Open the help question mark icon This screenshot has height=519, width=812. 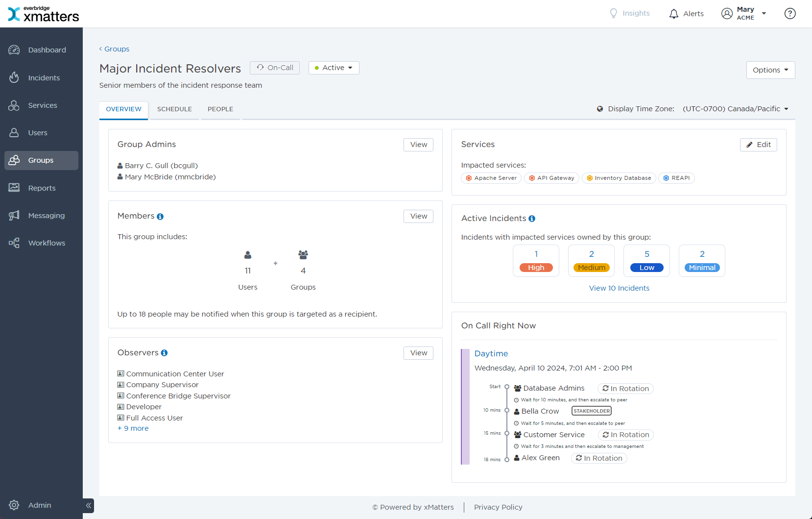[x=790, y=13]
